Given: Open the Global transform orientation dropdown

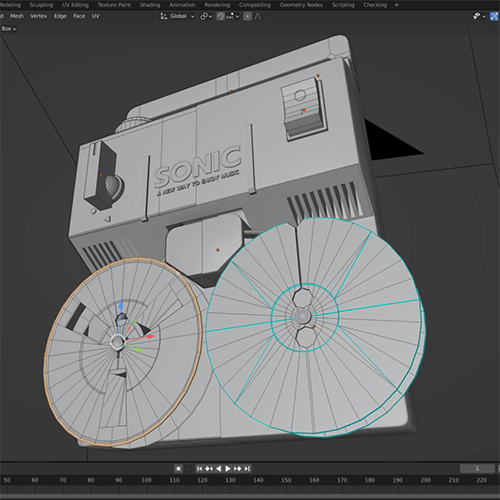Looking at the screenshot, I should coord(177,16).
